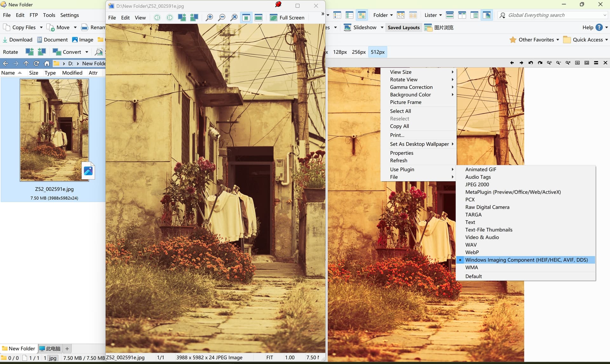Select the Default plugin option

point(473,276)
